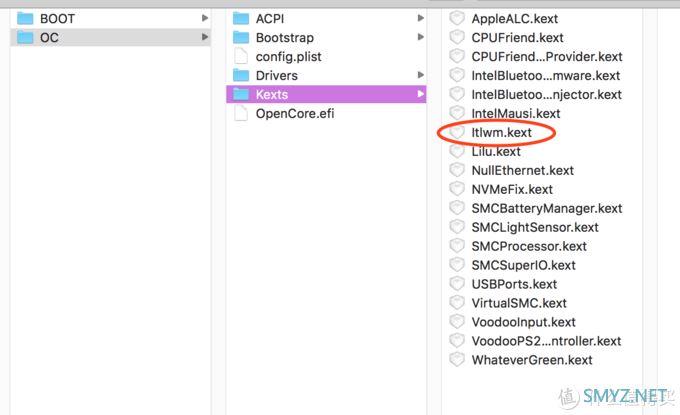This screenshot has height=415, width=680.
Task: Click the SMCSuperIO.kext icon
Action: [x=457, y=265]
